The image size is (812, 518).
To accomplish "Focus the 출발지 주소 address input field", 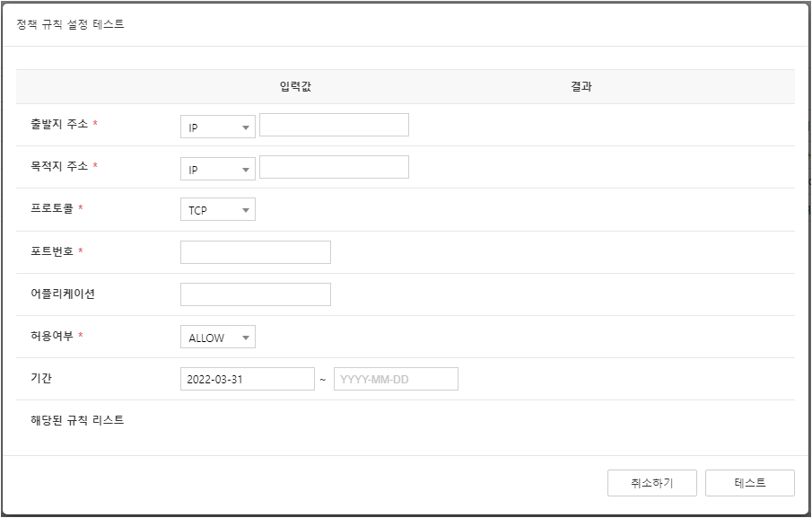I will click(x=334, y=125).
